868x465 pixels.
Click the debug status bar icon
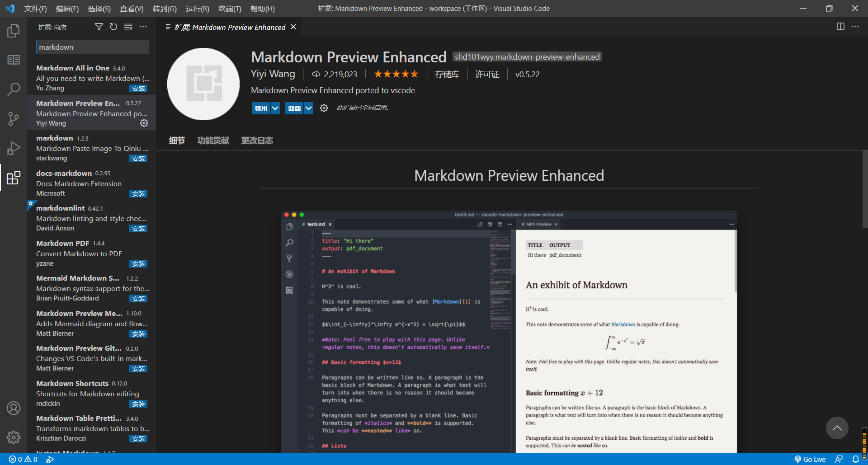coord(50,459)
